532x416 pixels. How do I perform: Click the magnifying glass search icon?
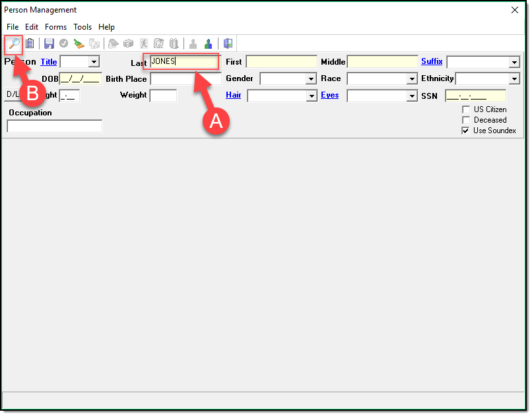point(13,44)
